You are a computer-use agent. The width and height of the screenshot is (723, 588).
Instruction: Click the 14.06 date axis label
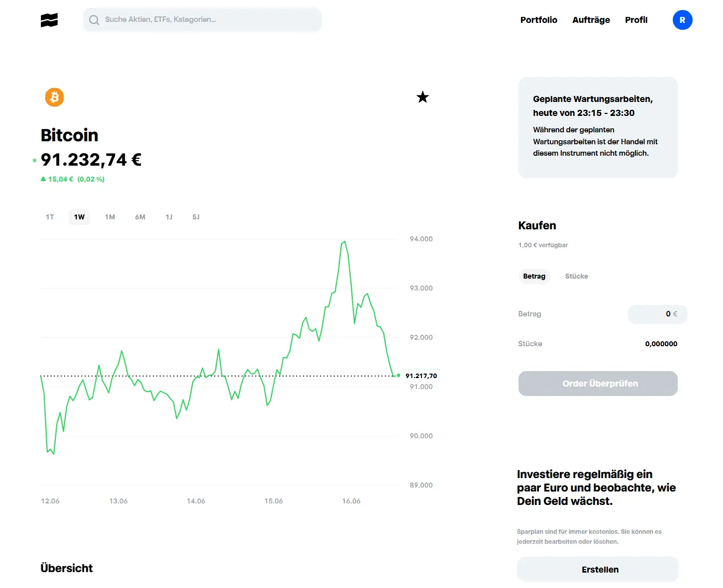[196, 501]
